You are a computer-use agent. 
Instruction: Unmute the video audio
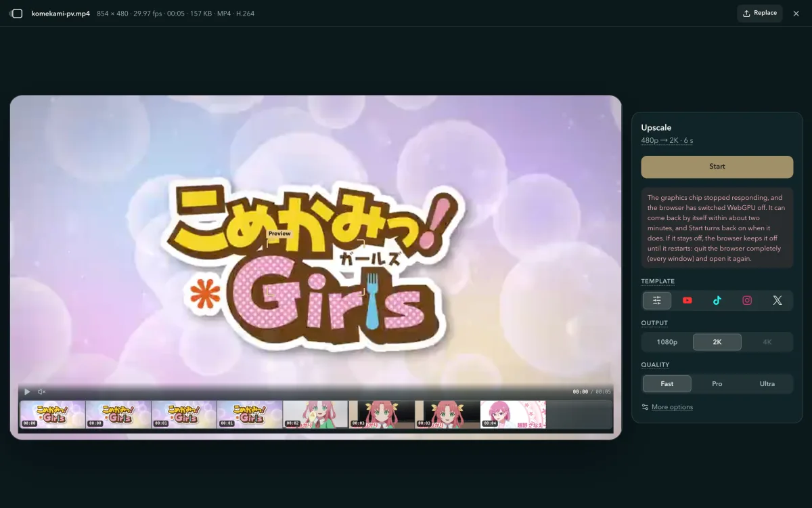[42, 391]
